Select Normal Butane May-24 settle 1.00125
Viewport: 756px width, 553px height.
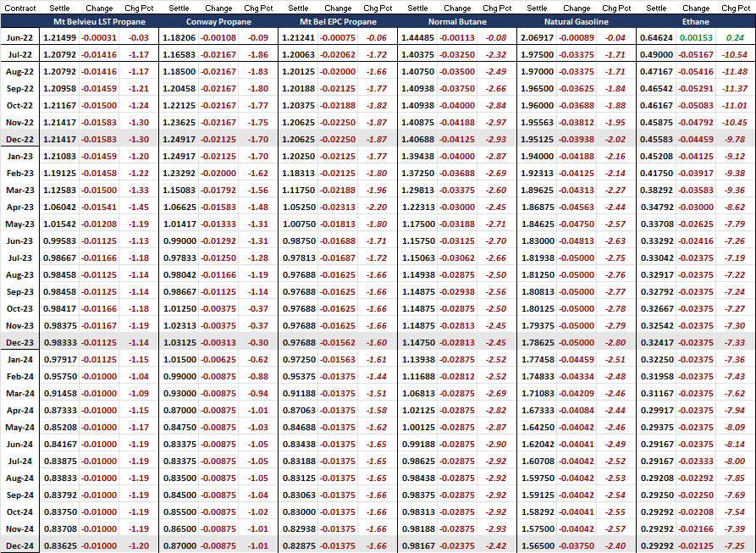click(418, 427)
